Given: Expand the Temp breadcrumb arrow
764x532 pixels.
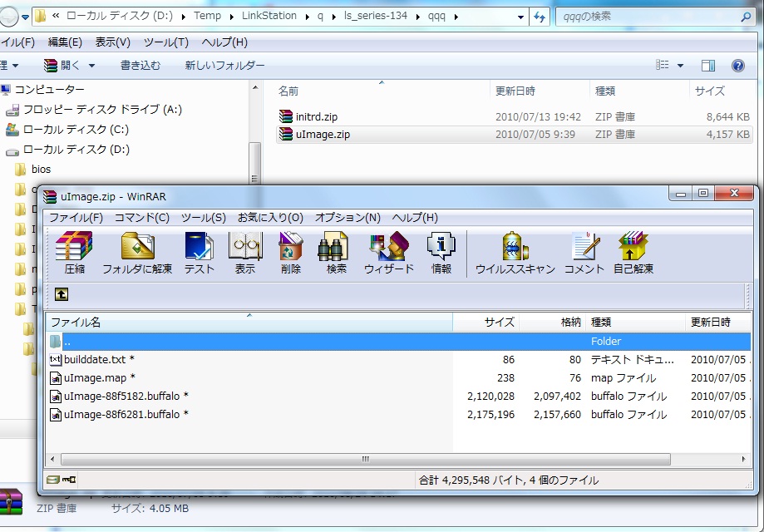Looking at the screenshot, I should [x=232, y=17].
